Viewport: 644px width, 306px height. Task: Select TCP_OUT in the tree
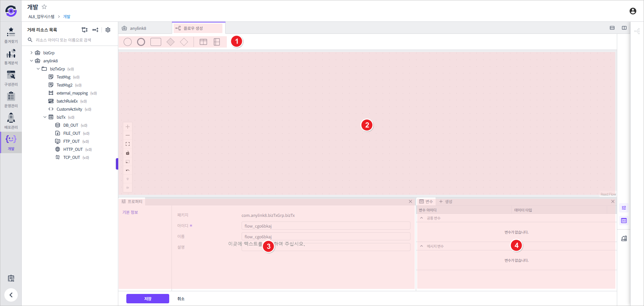tap(72, 158)
